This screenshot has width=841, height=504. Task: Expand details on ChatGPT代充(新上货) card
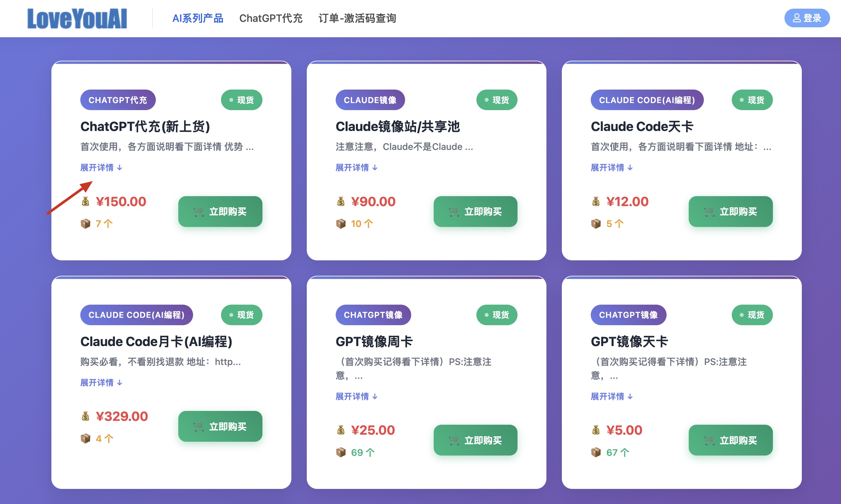[101, 168]
